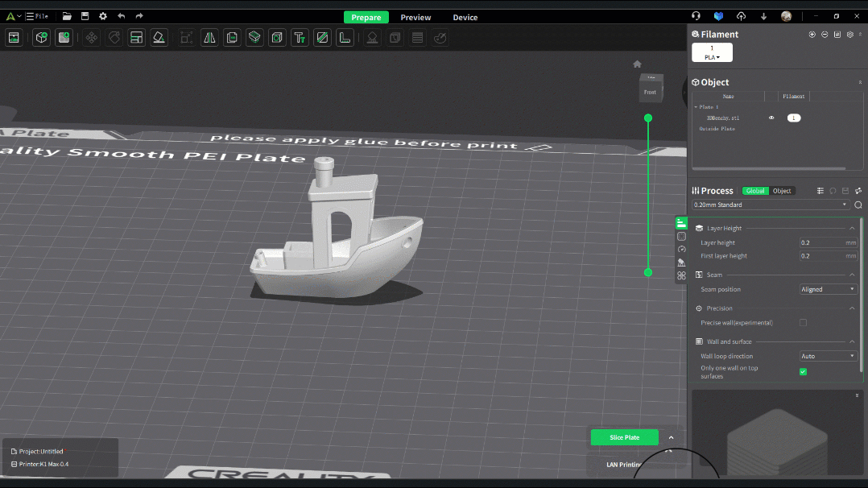Select the lay-on-face tool
This screenshot has height=488, width=868.
[x=159, y=38]
